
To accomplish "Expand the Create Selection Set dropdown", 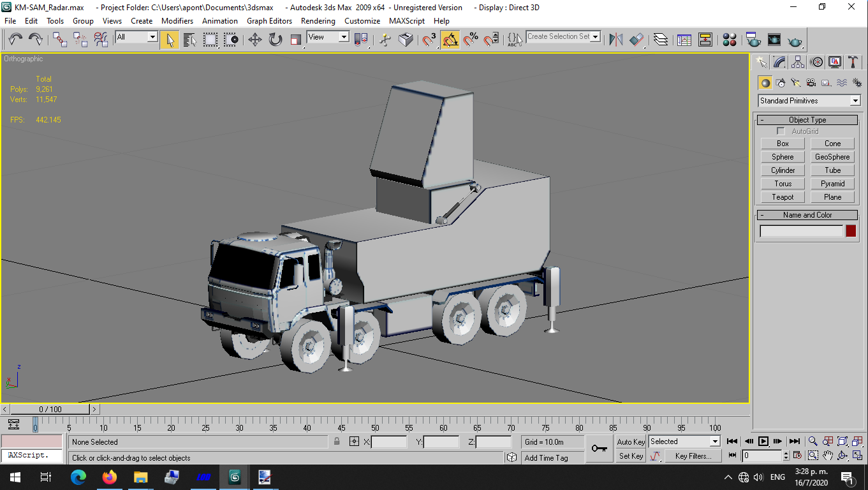I will 596,37.
